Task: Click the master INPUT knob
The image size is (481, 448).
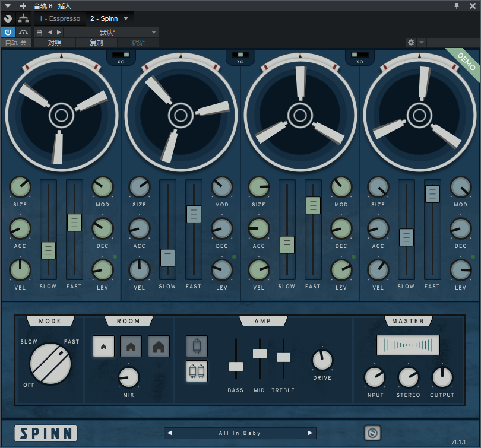Action: pyautogui.click(x=374, y=377)
